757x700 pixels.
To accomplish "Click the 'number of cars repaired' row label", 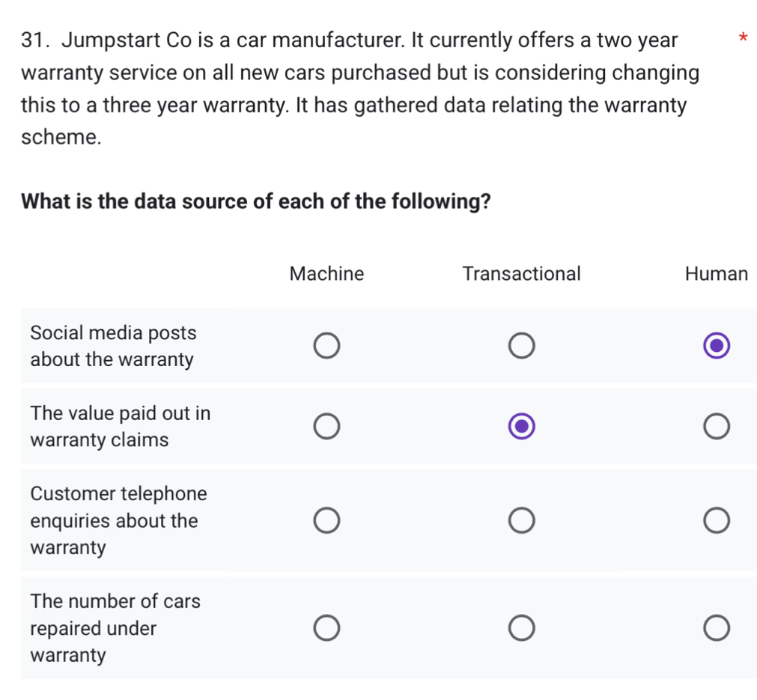I will tap(115, 628).
